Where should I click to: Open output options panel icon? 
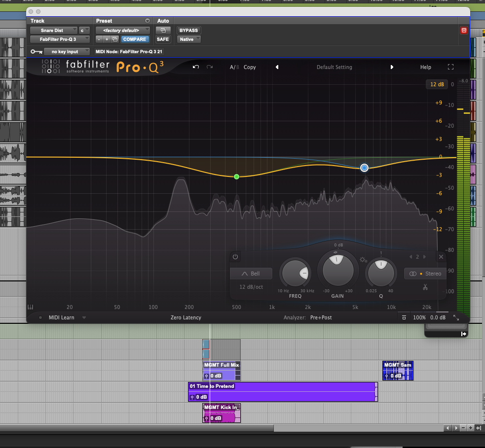(404, 317)
